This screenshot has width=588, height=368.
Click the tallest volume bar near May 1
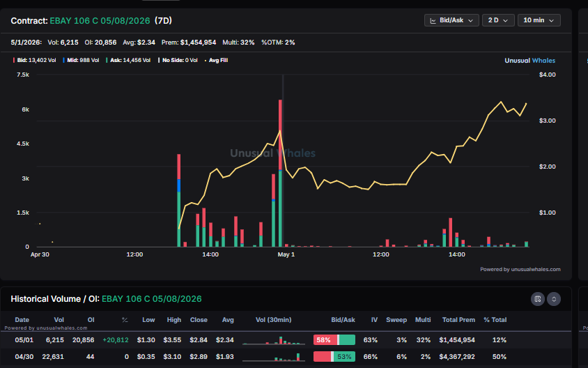pos(281,173)
